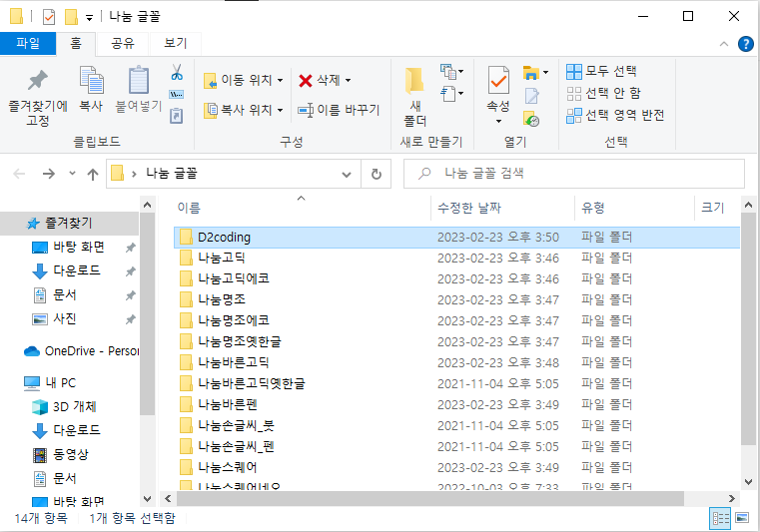This screenshot has width=760, height=532.
Task: Click the Refresh button beside address bar
Action: (x=377, y=174)
